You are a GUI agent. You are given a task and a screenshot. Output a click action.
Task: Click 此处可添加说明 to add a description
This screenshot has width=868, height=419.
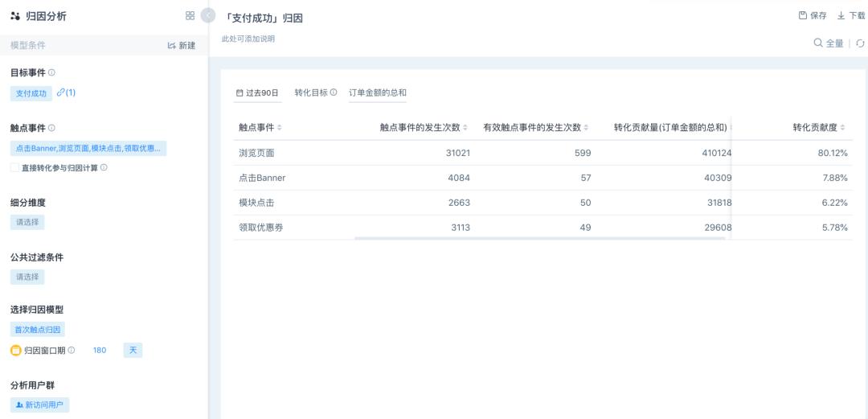[248, 39]
